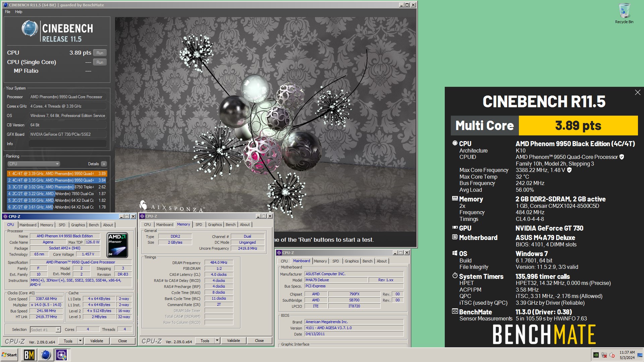Open Bench tab in Memory CPU-Z window
The width and height of the screenshot is (644, 362).
click(230, 225)
